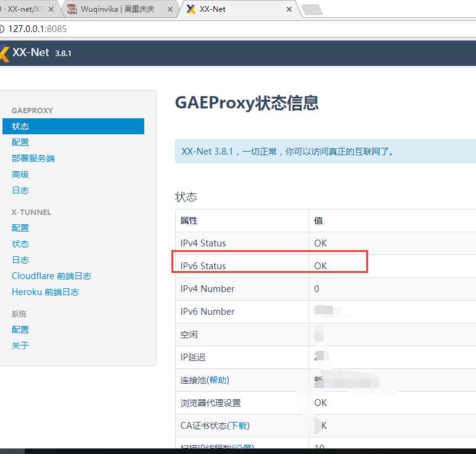Click OK value of IPv4 Status

(x=320, y=243)
